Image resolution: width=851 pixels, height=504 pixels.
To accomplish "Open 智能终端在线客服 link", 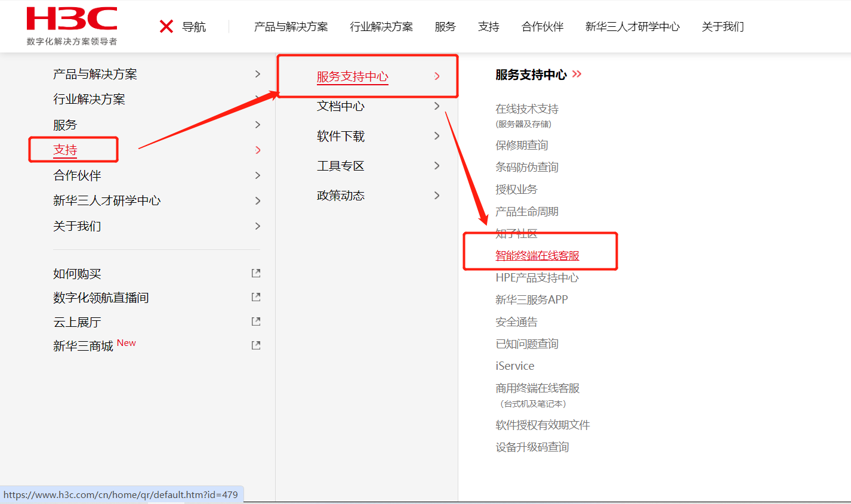I will click(537, 256).
